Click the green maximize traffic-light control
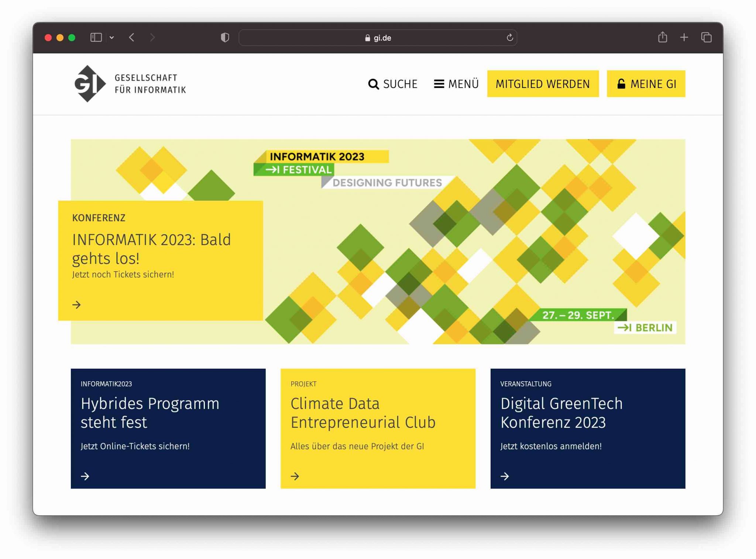Screen dimensions: 756x559 (72, 37)
